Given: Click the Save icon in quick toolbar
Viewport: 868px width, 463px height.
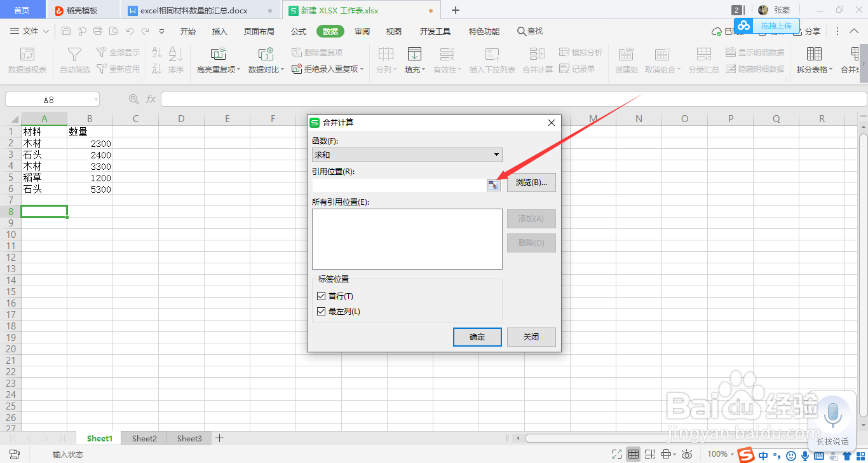Looking at the screenshot, I should pyautogui.click(x=66, y=31).
